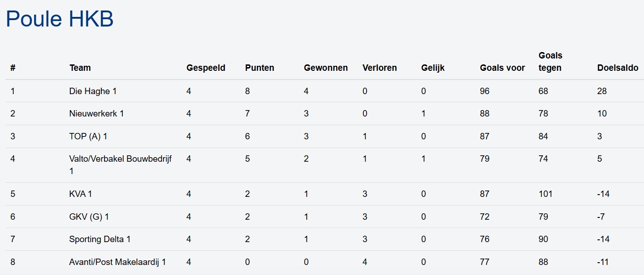Click the Doelsaldo column header
The height and width of the screenshot is (275, 644).
[618, 68]
